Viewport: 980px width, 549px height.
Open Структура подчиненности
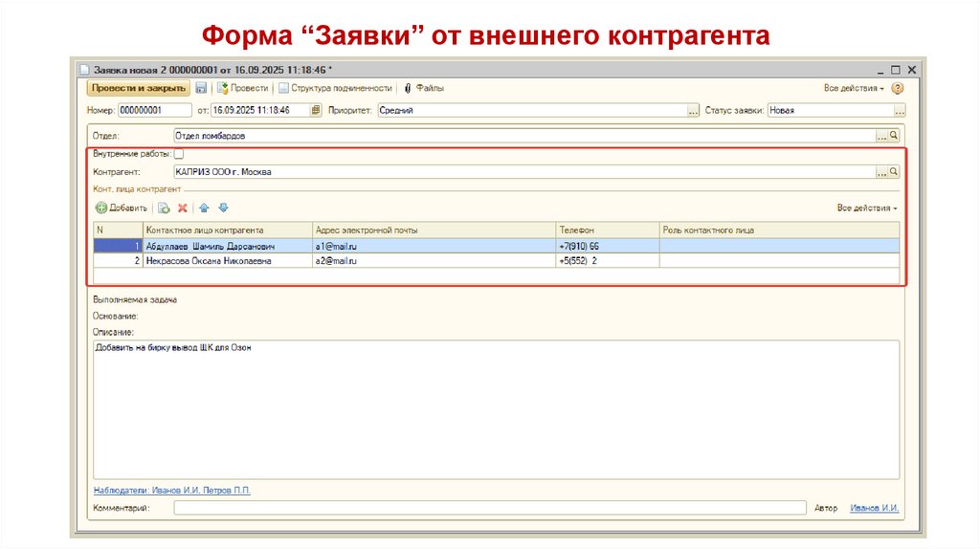[336, 88]
